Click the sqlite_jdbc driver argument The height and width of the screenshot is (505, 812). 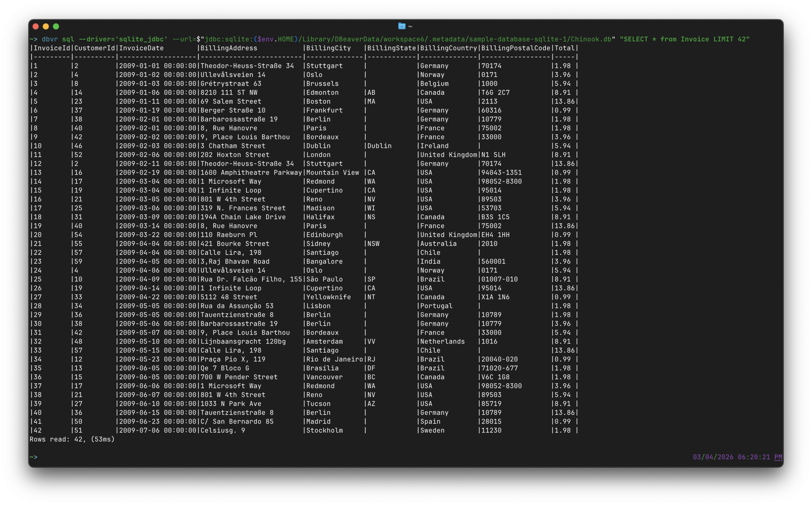pos(141,39)
